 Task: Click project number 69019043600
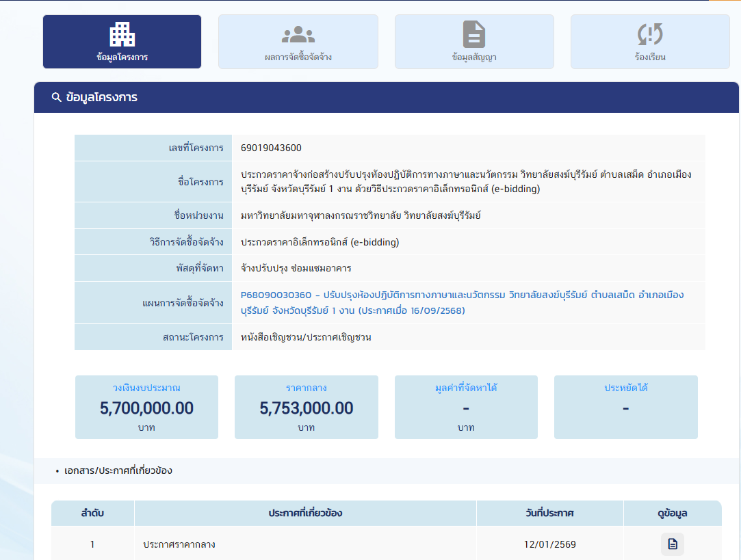pyautogui.click(x=271, y=148)
